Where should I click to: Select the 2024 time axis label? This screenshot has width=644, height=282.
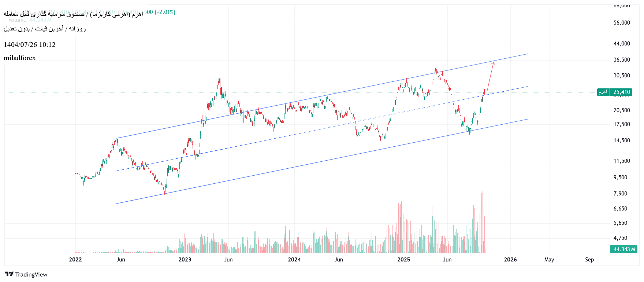294,260
